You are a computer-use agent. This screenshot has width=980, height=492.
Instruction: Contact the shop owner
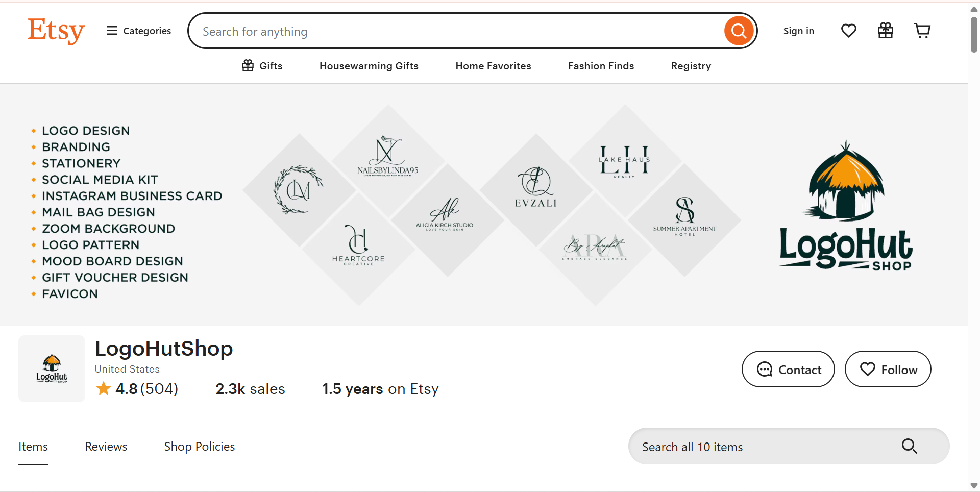[x=788, y=369]
